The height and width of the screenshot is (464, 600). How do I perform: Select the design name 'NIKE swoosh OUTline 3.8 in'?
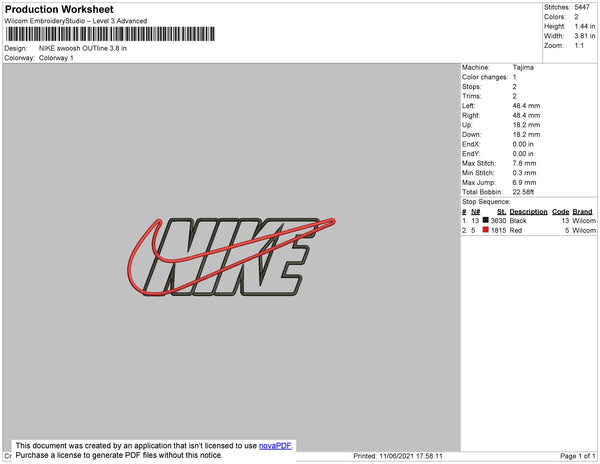tap(83, 48)
